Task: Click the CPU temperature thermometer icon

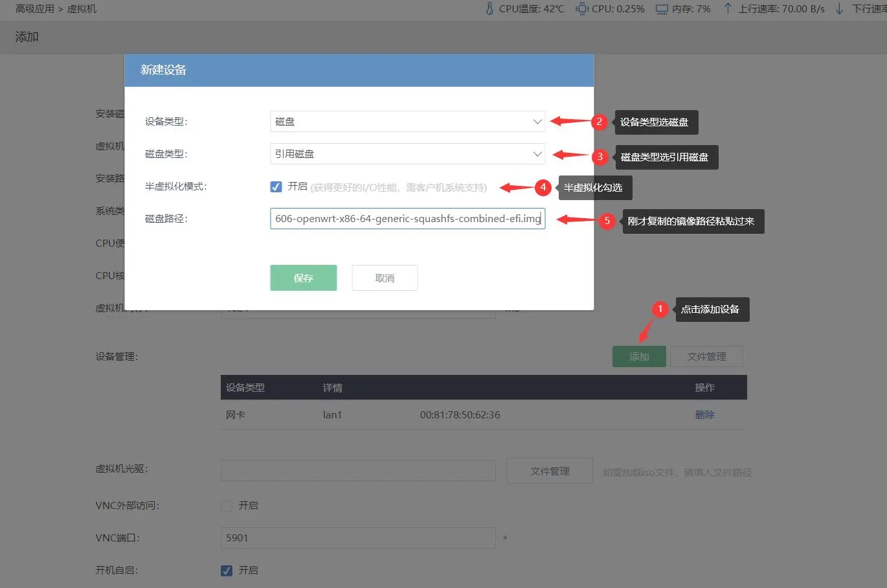Action: 489,9
